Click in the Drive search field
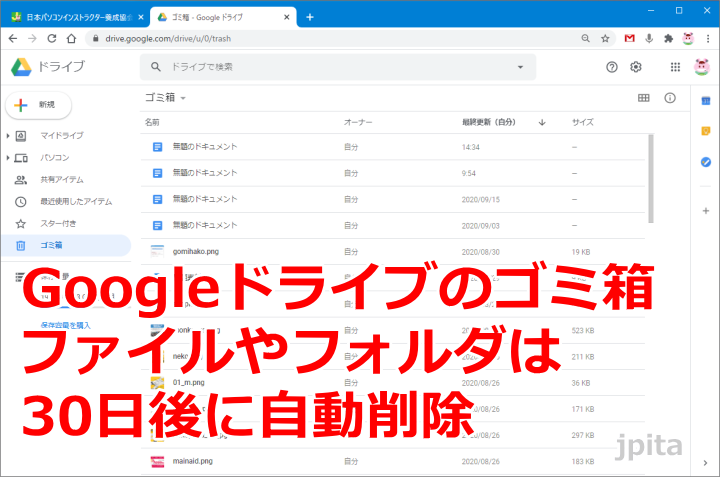Image resolution: width=720 pixels, height=477 pixels. point(330,67)
